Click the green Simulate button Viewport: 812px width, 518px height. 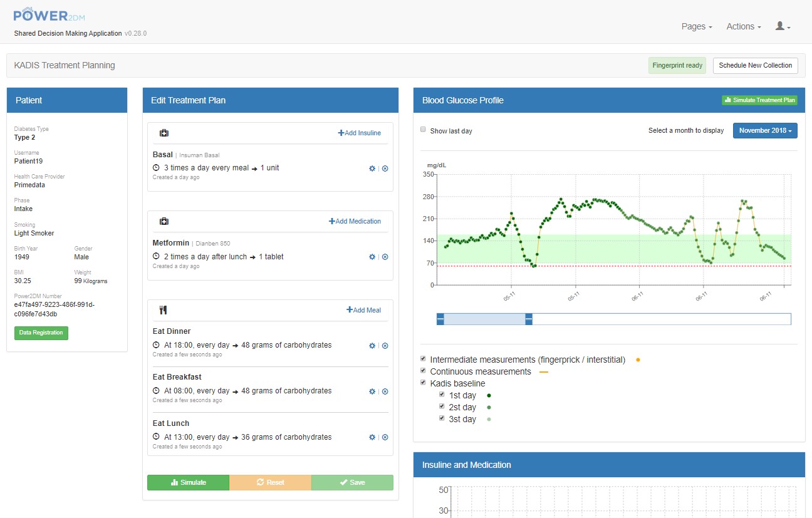[189, 482]
